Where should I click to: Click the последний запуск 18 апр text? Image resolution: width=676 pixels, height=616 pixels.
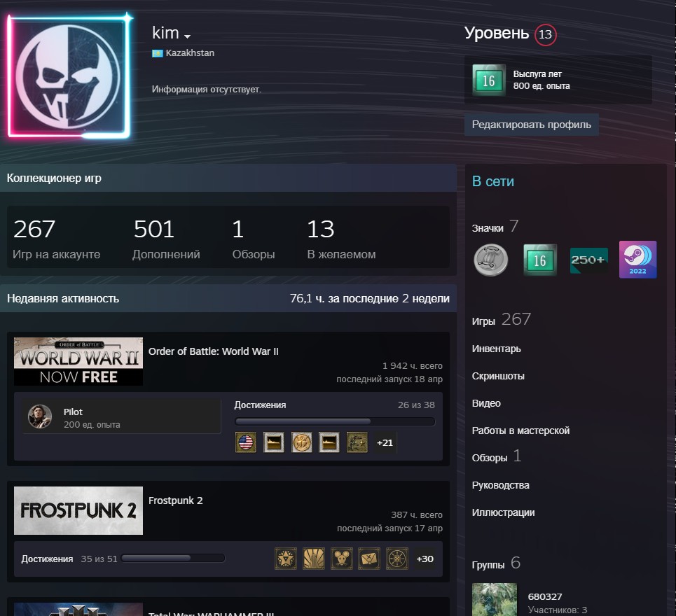click(x=389, y=379)
